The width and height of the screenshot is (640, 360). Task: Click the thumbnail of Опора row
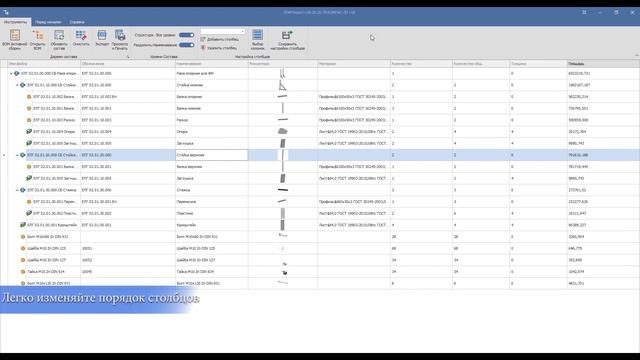click(282, 131)
